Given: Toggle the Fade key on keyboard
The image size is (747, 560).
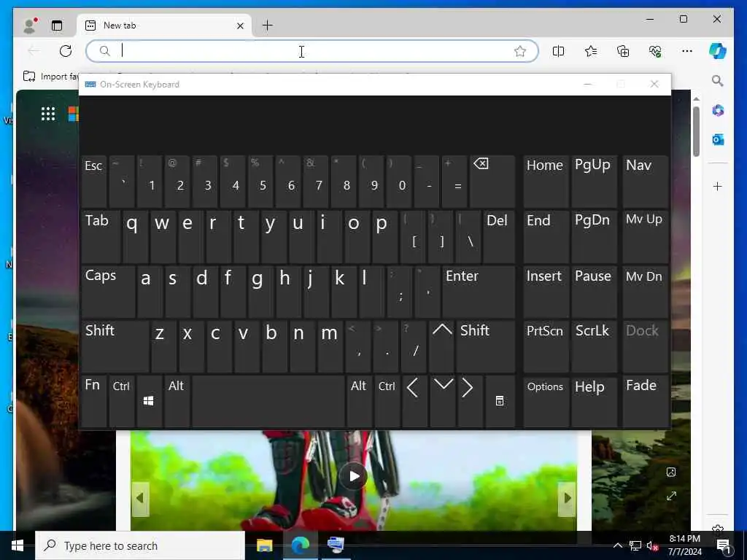Looking at the screenshot, I should pos(645,401).
